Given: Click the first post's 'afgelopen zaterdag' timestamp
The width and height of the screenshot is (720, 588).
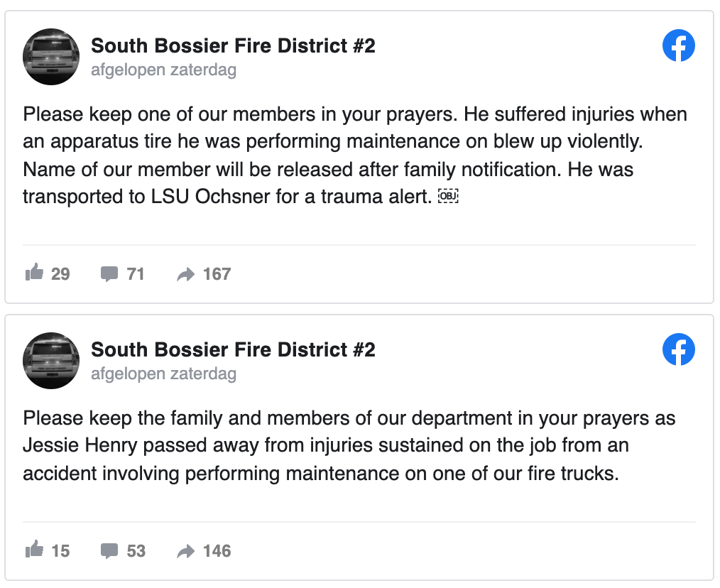Looking at the screenshot, I should tap(163, 70).
